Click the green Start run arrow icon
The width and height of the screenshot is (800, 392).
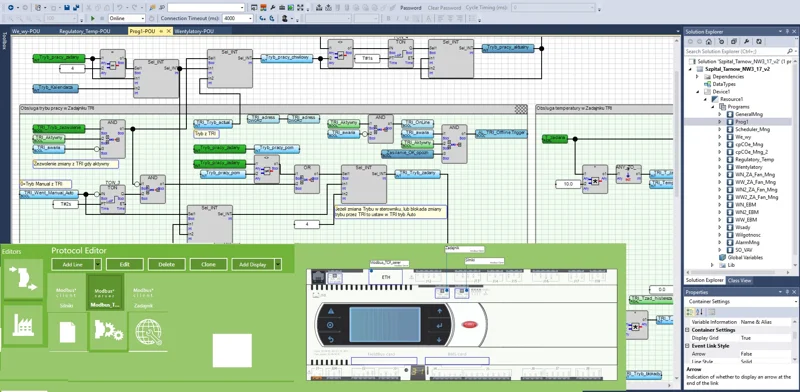[x=92, y=18]
